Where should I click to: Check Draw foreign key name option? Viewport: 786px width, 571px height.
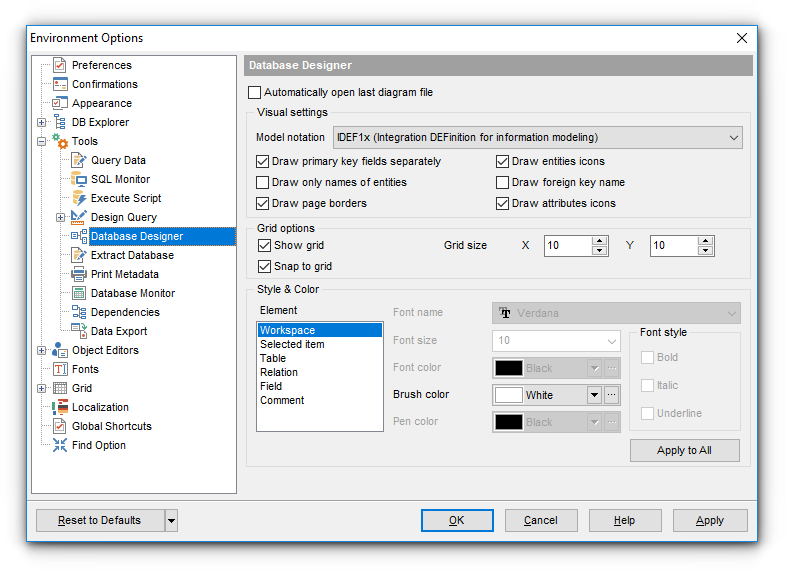click(503, 183)
